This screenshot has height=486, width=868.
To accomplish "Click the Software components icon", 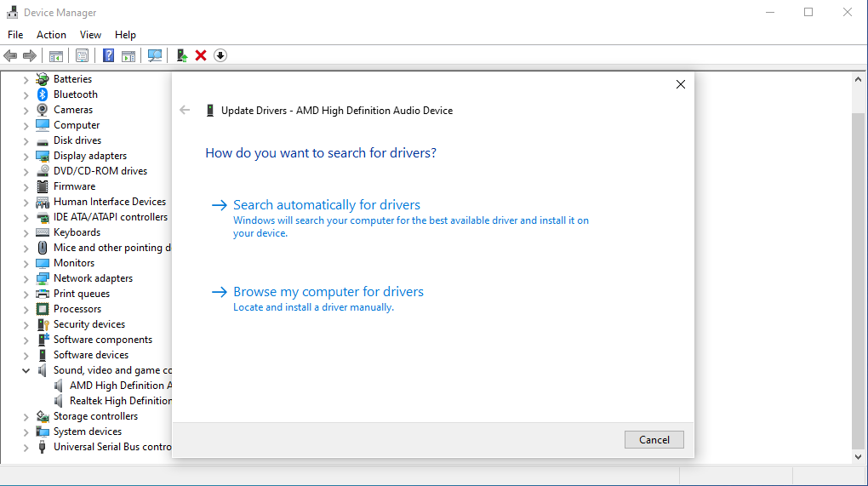I will (42, 340).
